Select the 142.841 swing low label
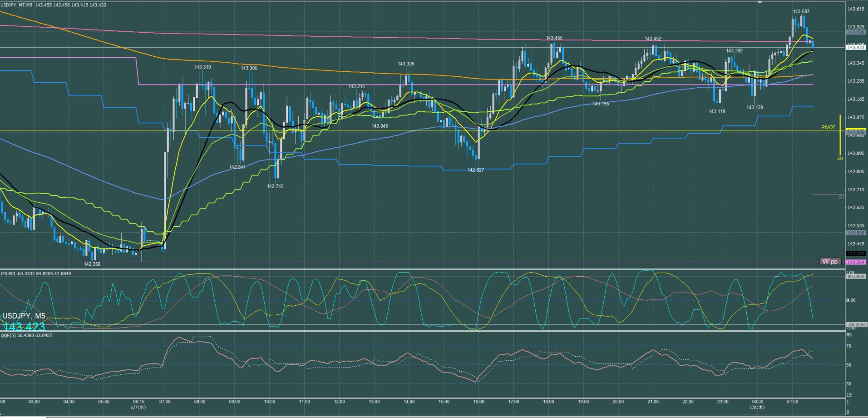The image size is (868, 418). [x=237, y=167]
